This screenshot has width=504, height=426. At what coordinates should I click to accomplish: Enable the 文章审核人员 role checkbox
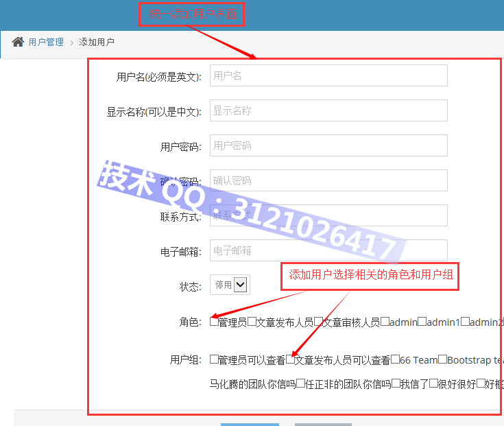[318, 321]
